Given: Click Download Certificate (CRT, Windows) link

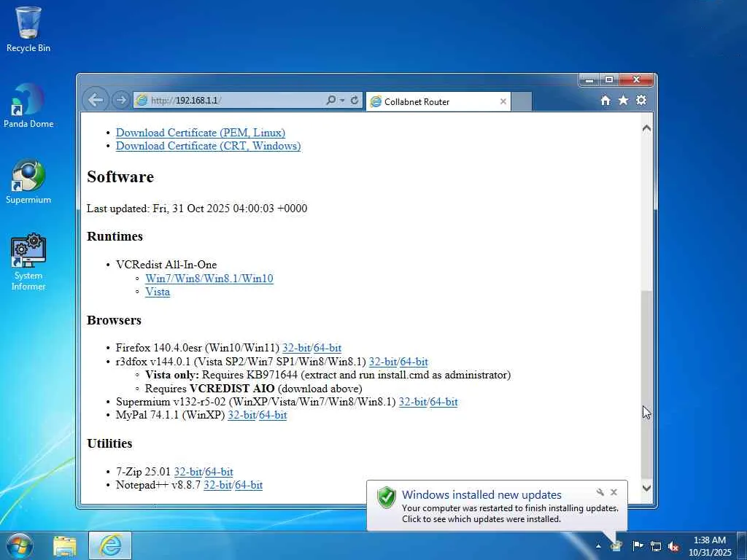Looking at the screenshot, I should coord(208,146).
